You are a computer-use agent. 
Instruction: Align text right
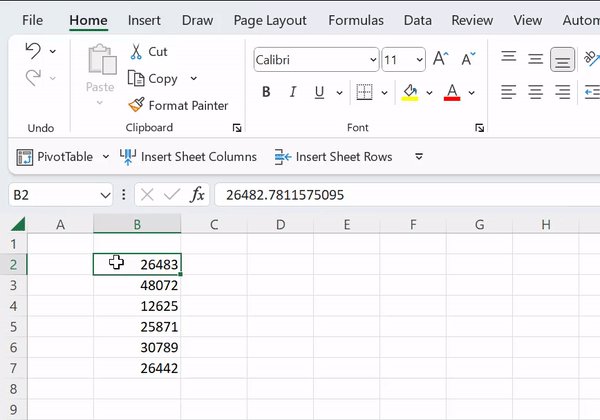point(562,92)
